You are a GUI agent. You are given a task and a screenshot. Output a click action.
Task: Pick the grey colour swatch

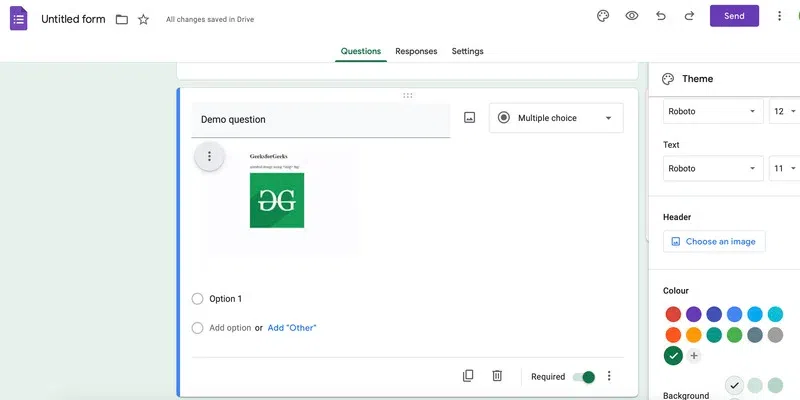(x=775, y=335)
